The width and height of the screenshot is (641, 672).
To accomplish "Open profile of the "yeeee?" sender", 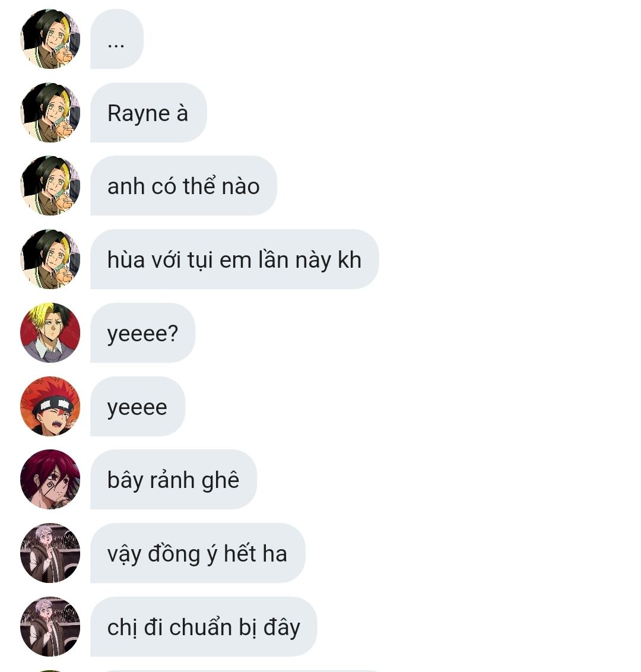I will click(x=50, y=332).
